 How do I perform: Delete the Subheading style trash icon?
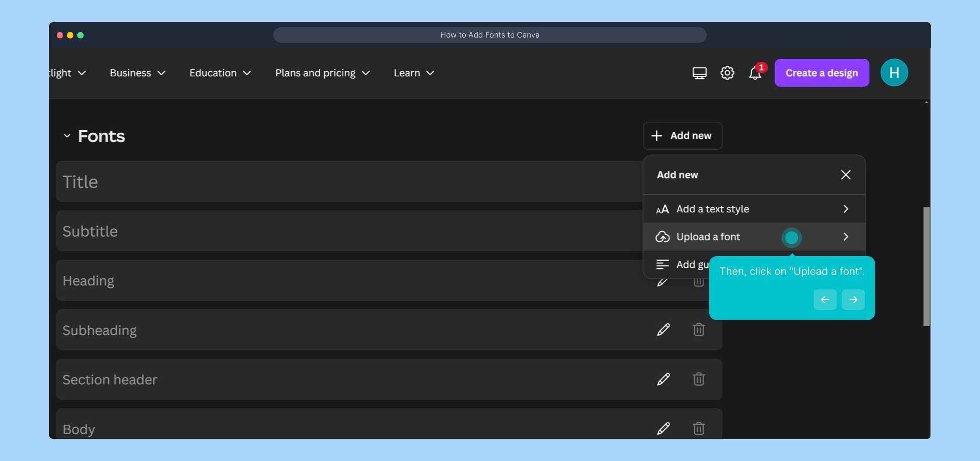[698, 329]
